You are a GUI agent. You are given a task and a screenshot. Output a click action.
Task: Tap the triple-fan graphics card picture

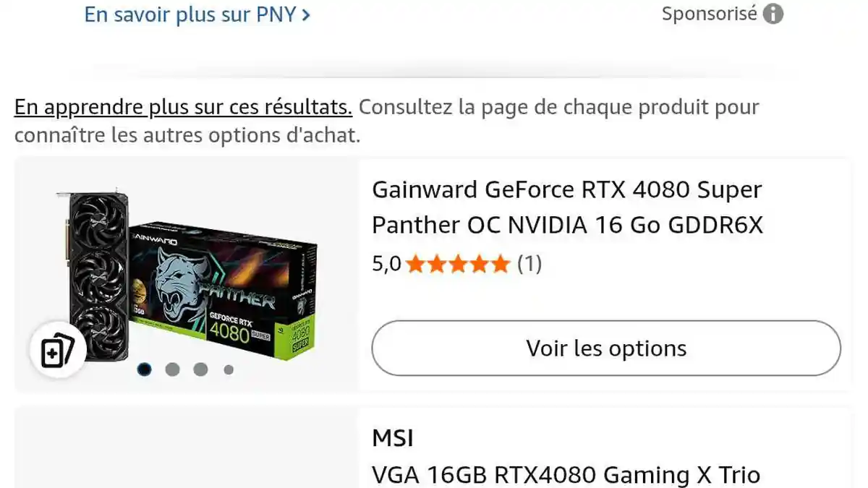point(96,267)
